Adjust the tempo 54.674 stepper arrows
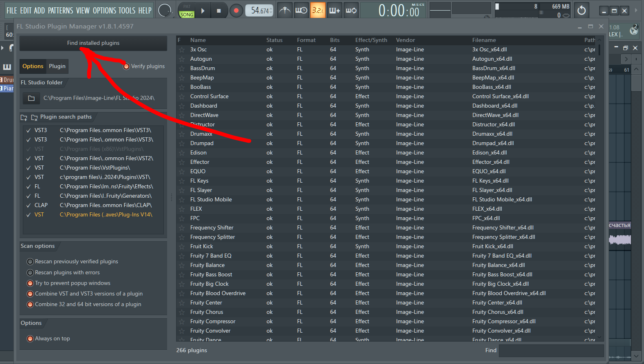The height and width of the screenshot is (364, 644). [x=271, y=11]
